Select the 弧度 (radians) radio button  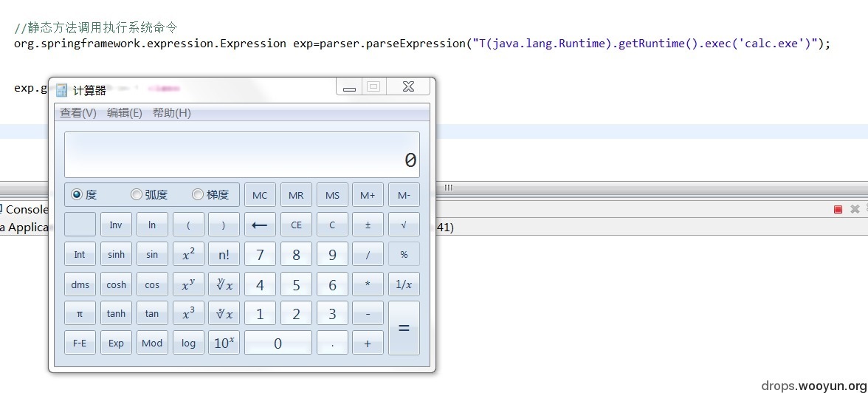pos(136,194)
